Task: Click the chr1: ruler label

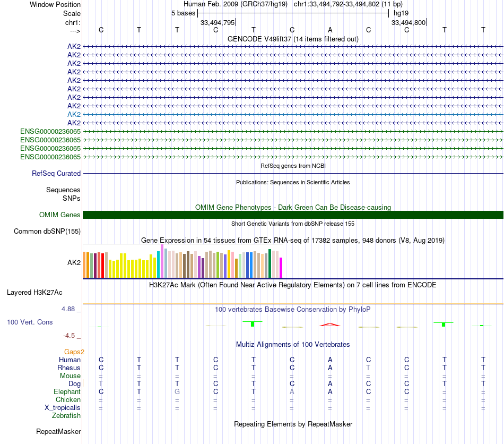Action: (x=73, y=22)
